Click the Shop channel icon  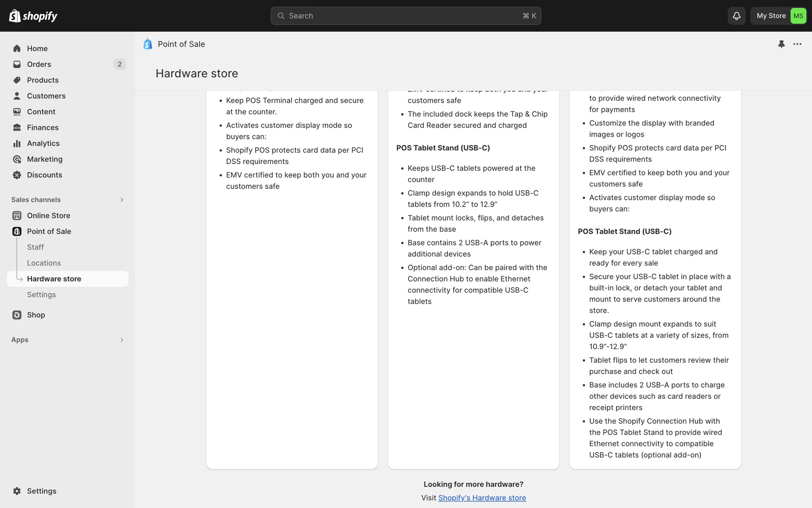pyautogui.click(x=17, y=315)
